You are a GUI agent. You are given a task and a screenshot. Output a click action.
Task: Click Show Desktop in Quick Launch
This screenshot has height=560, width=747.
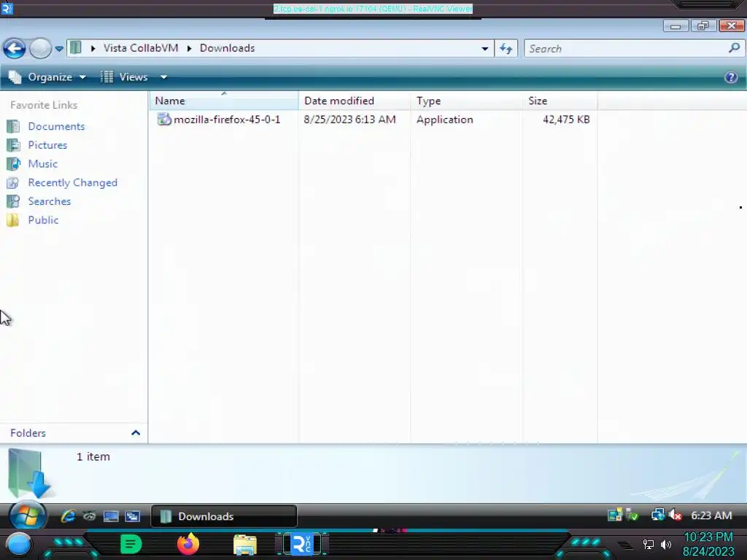[x=111, y=516]
